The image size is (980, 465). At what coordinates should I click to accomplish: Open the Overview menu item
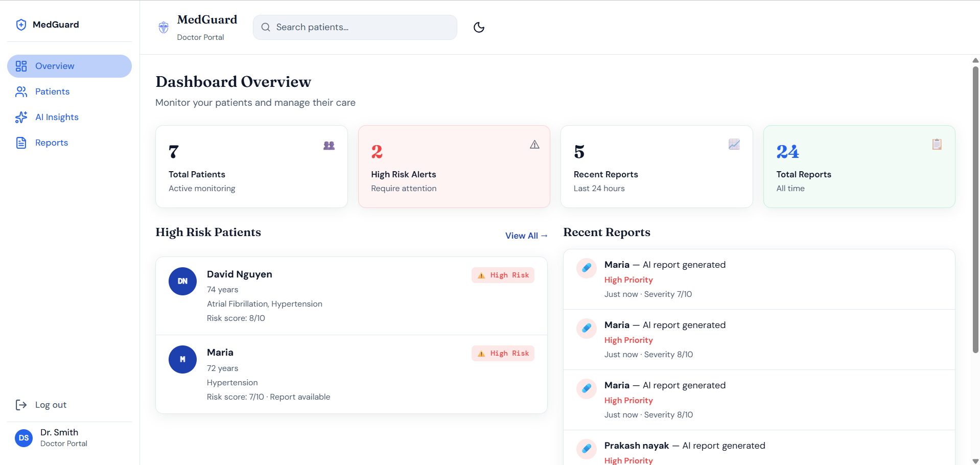[69, 66]
